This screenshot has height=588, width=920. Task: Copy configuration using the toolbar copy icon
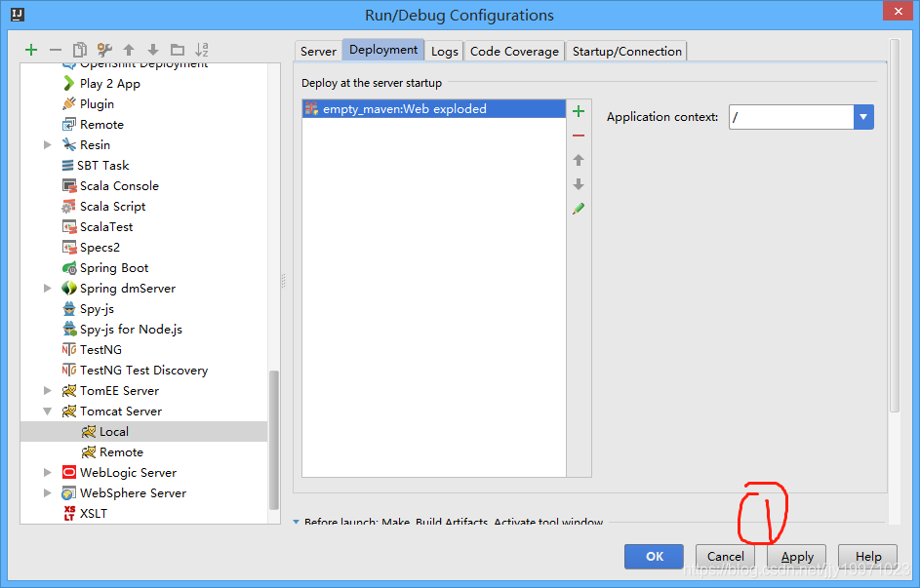(80, 51)
